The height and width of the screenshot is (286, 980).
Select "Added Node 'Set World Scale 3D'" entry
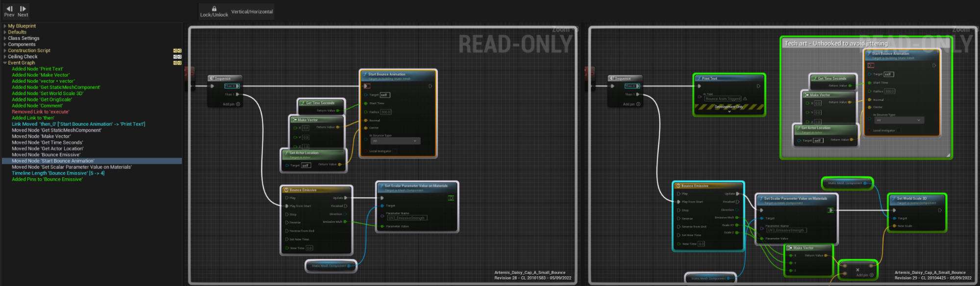[x=48, y=94]
